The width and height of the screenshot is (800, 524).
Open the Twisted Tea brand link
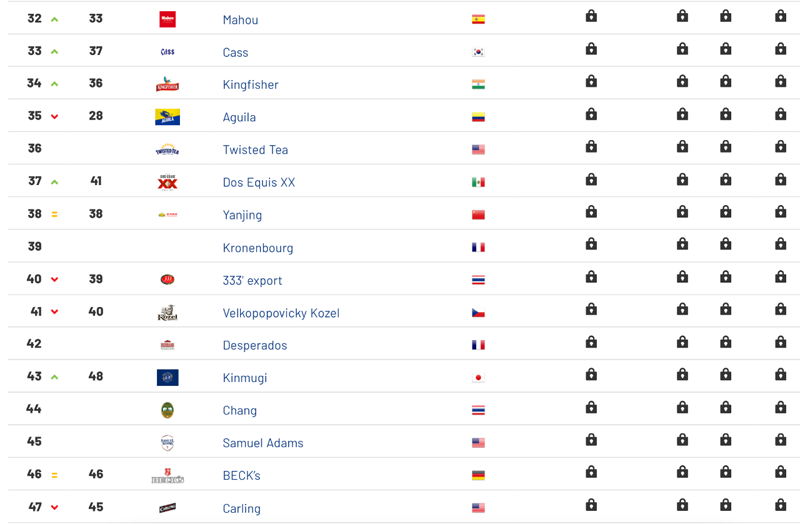click(255, 149)
